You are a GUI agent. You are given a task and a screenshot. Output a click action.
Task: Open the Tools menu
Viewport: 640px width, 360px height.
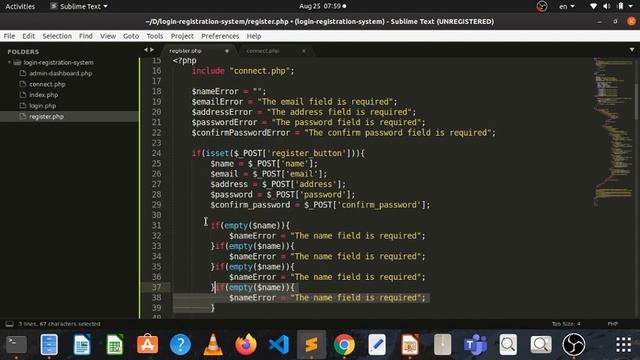click(155, 36)
